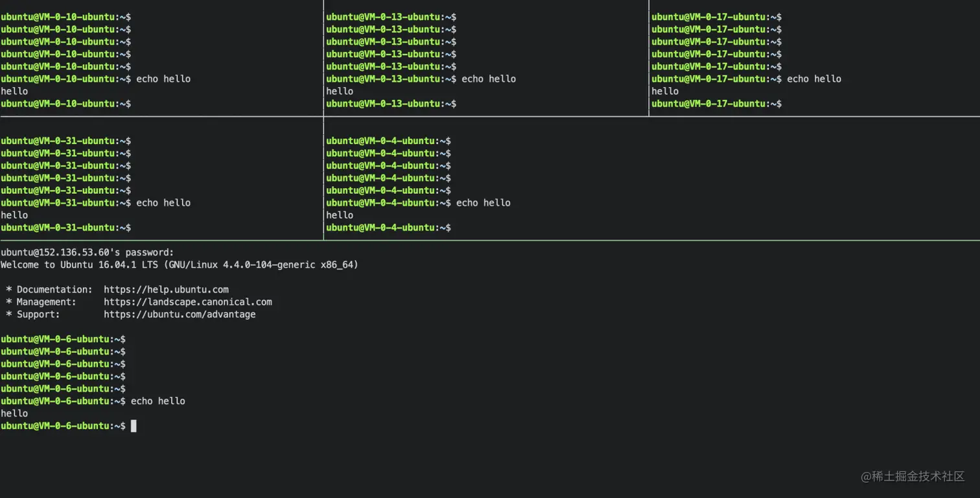Image resolution: width=980 pixels, height=498 pixels.
Task: Focus the VM-0-10-ubuntu terminal pane
Action: click(x=162, y=58)
